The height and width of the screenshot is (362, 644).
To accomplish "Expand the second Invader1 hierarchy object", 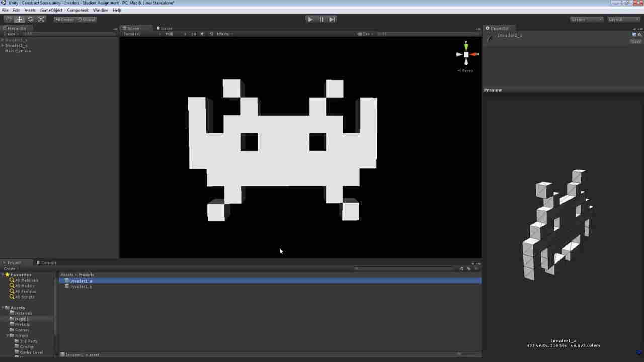I will (3, 45).
